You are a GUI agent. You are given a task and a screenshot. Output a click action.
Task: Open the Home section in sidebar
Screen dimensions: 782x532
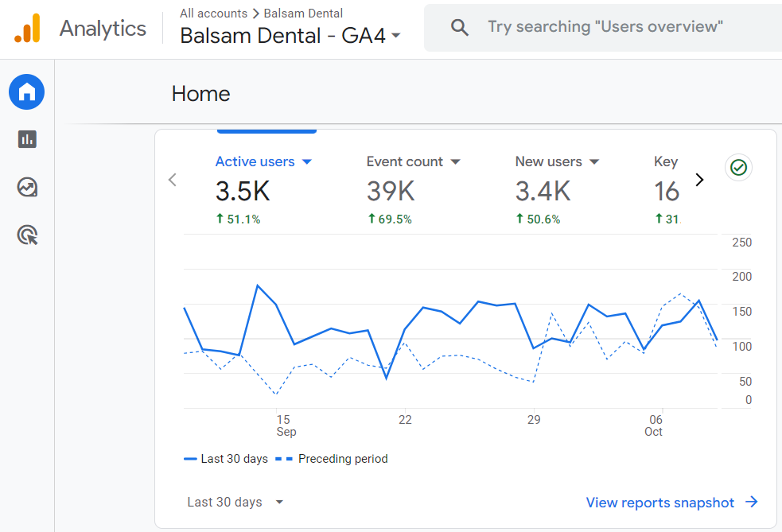click(27, 91)
